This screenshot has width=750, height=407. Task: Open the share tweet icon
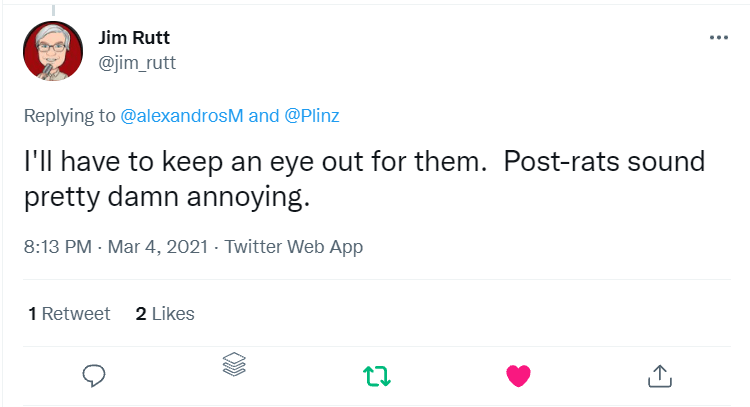(x=659, y=375)
